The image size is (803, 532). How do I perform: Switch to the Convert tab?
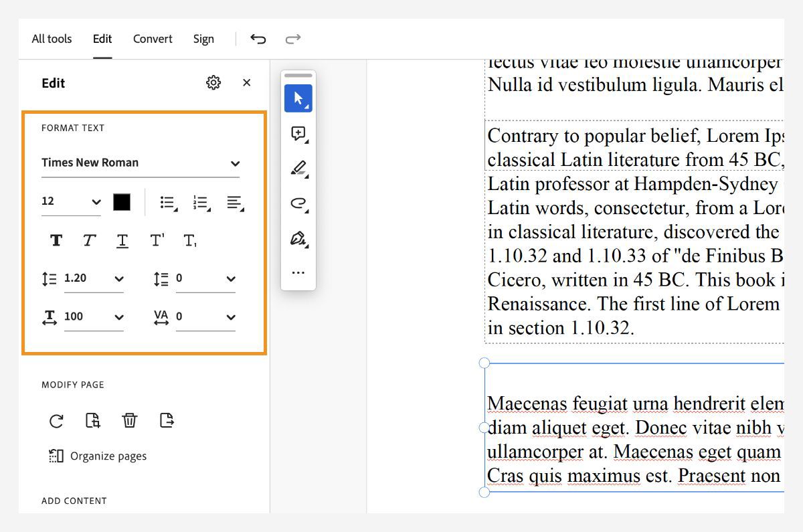pos(153,39)
